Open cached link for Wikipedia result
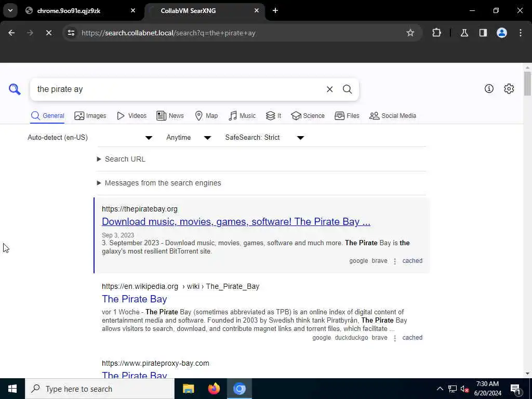532x399 pixels. tap(412, 338)
